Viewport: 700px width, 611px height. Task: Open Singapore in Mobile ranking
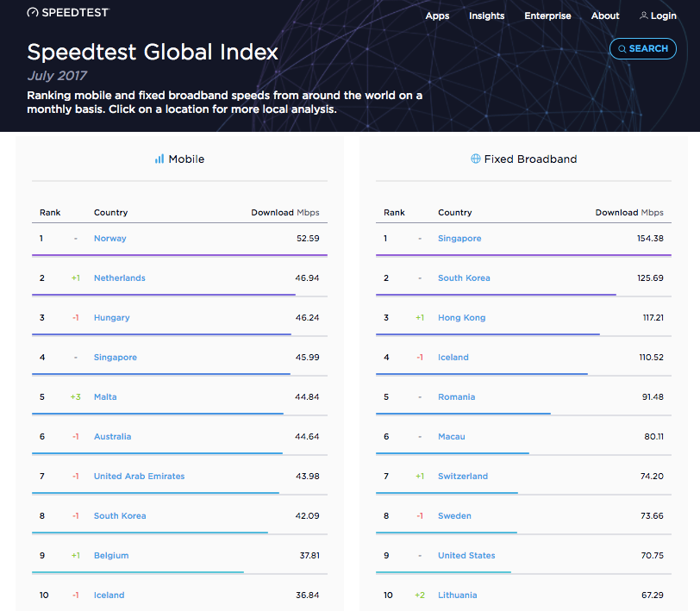pos(116,358)
